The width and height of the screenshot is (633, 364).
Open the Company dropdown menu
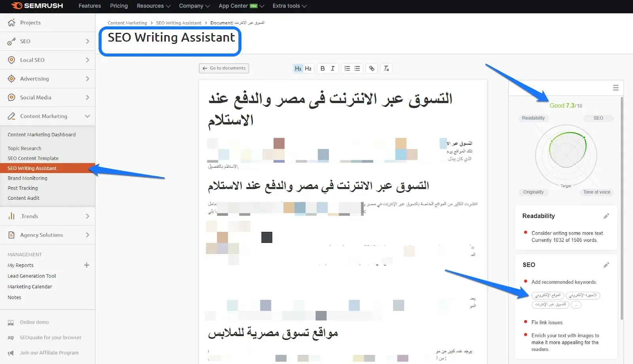pos(194,6)
